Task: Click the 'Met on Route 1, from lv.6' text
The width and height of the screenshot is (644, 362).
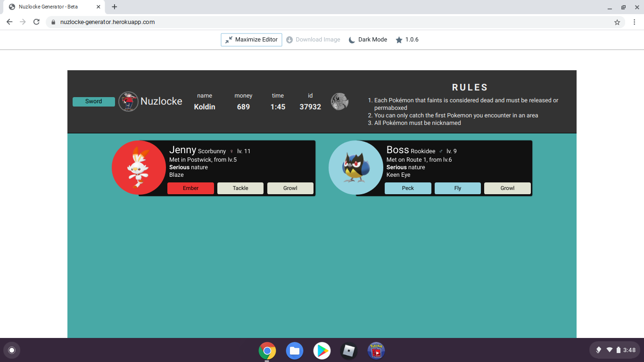Action: coord(419,160)
